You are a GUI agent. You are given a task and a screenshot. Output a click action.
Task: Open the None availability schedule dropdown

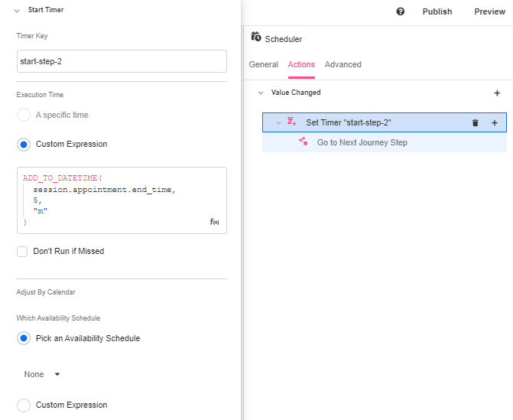42,374
